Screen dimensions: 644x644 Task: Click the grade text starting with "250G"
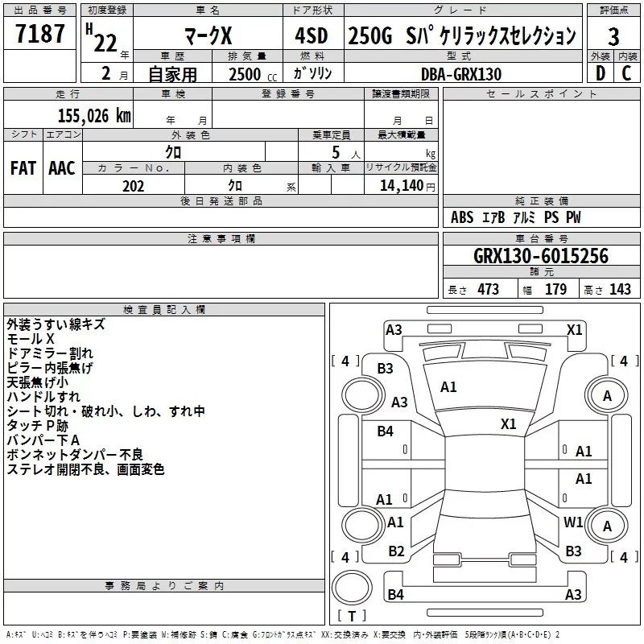(x=462, y=35)
